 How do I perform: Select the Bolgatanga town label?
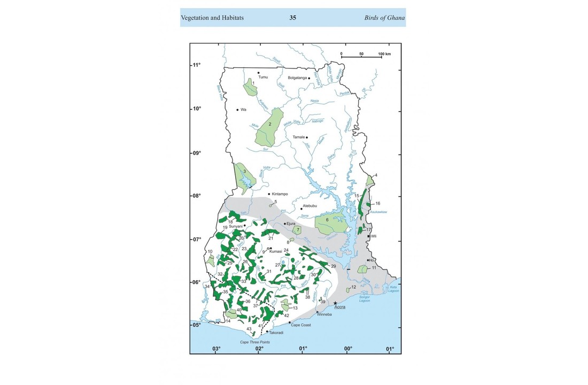(297, 78)
